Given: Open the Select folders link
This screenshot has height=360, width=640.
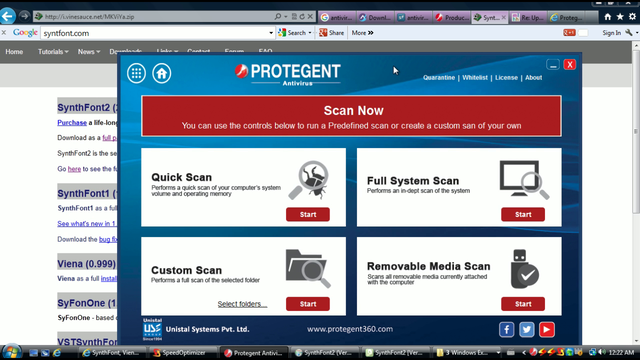Looking at the screenshot, I should coord(242,304).
